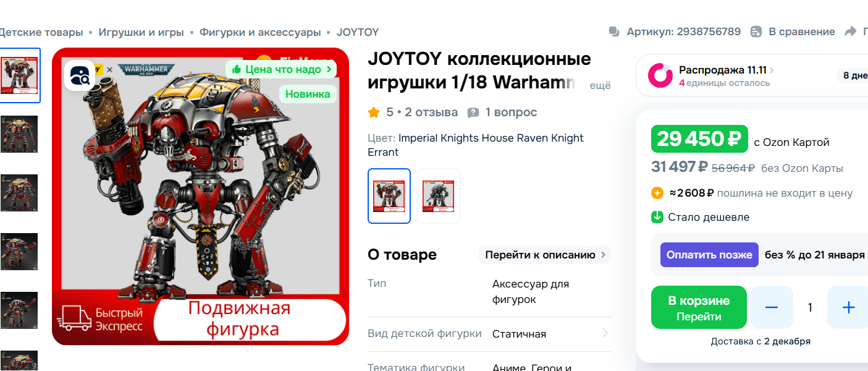Image resolution: width=868 pixels, height=371 pixels.
Task: Click Оплатить позже button
Action: [709, 255]
